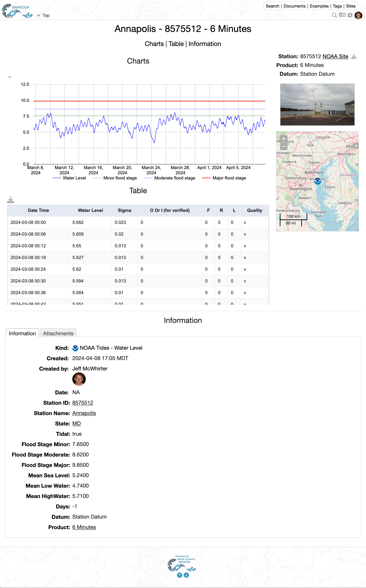The width and height of the screenshot is (366, 588).
Task: Click the magnifying glass search icon
Action: [334, 15]
